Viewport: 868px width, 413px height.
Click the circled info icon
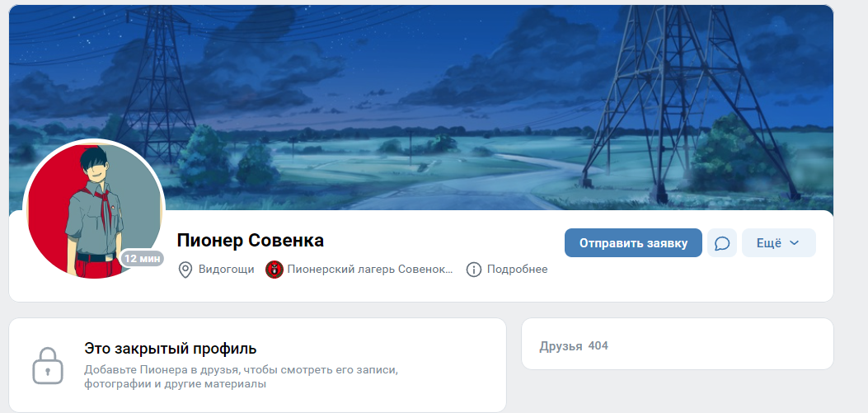[x=474, y=270]
